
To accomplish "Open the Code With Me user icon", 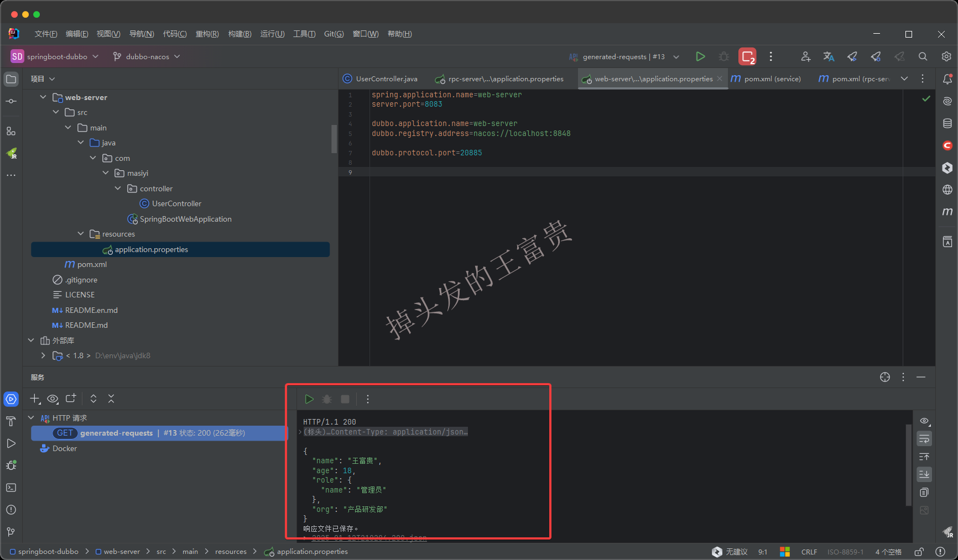I will 805,56.
